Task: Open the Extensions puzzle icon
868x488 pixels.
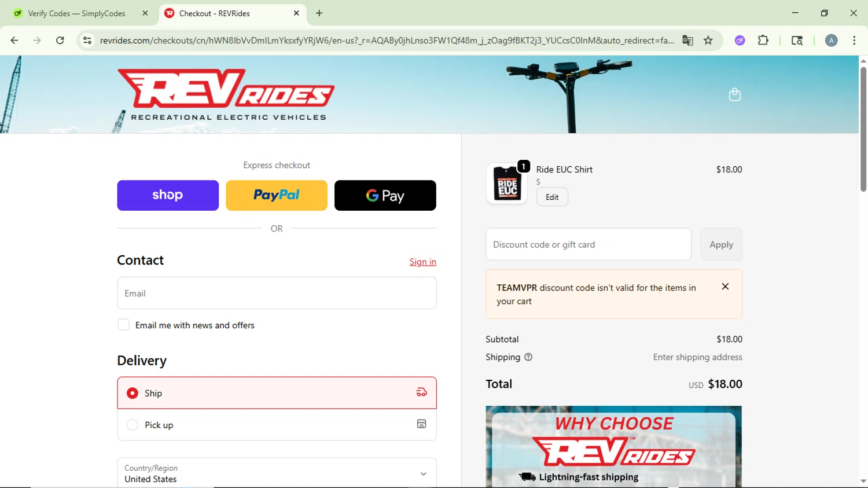Action: (x=763, y=41)
